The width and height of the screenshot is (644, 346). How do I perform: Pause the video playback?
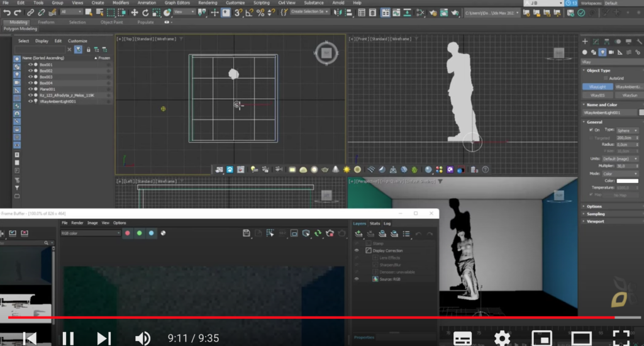(x=68, y=338)
